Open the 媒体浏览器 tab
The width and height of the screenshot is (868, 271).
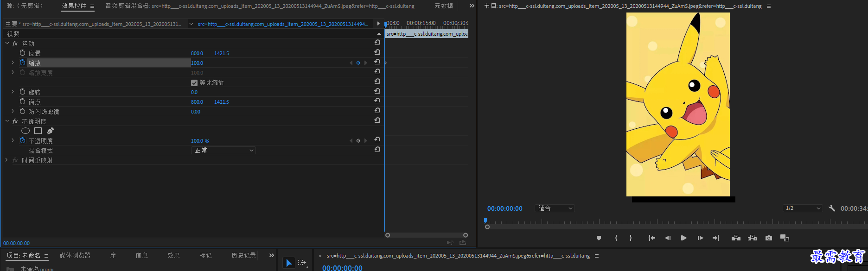(75, 256)
